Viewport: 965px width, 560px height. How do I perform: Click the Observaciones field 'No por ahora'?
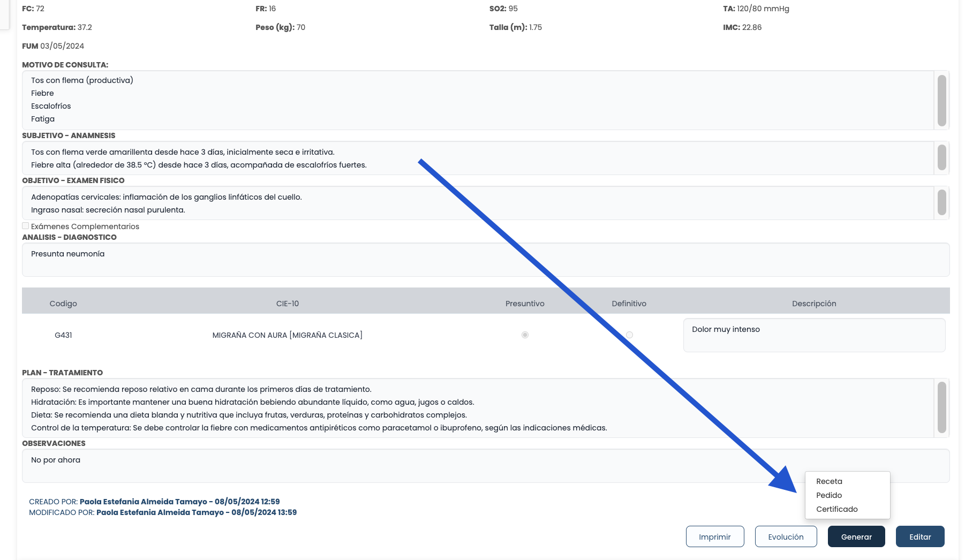coord(486,466)
